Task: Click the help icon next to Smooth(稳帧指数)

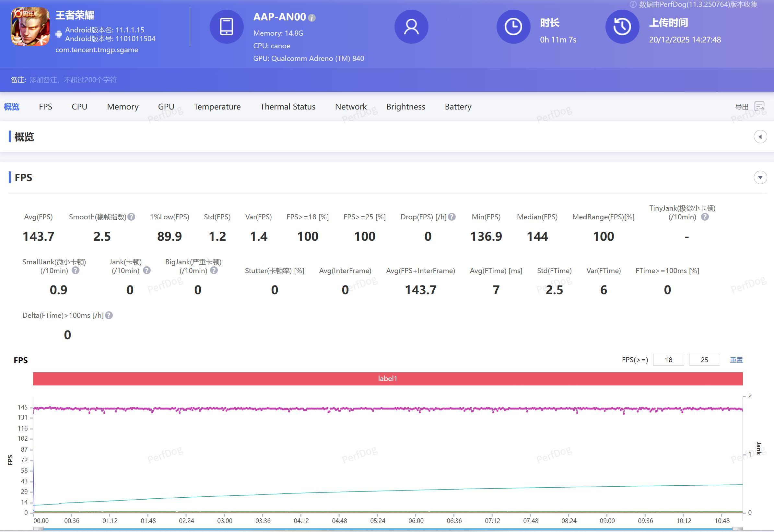Action: (131, 217)
